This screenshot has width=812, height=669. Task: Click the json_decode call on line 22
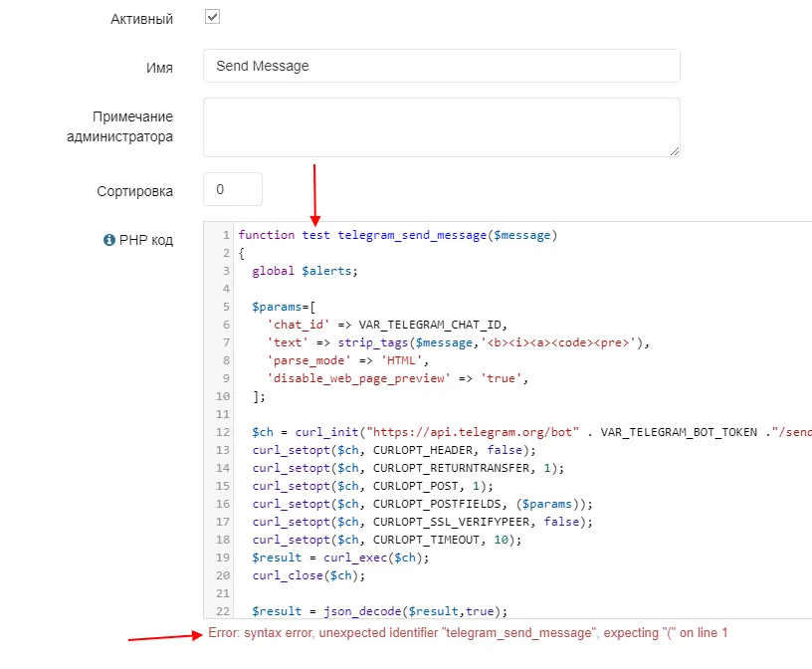362,611
